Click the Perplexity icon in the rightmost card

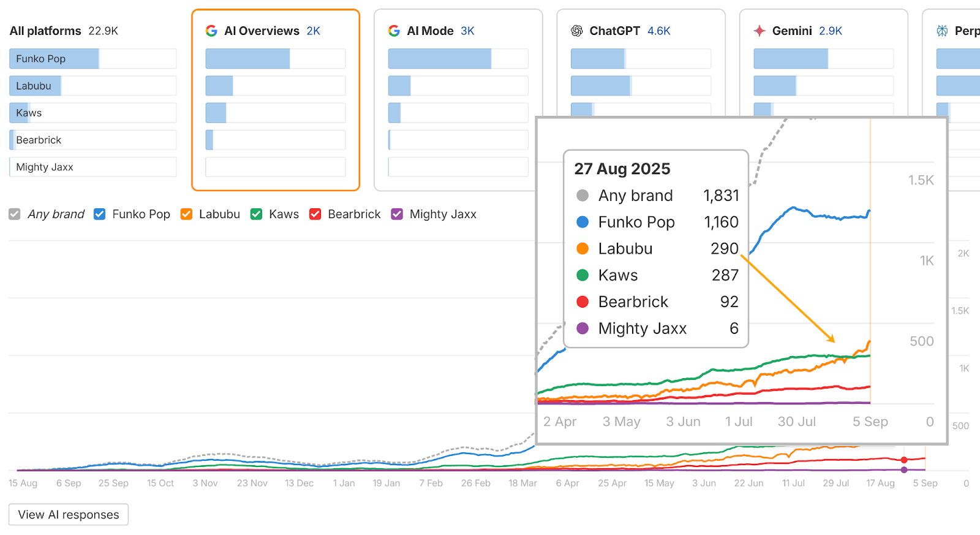tap(941, 31)
